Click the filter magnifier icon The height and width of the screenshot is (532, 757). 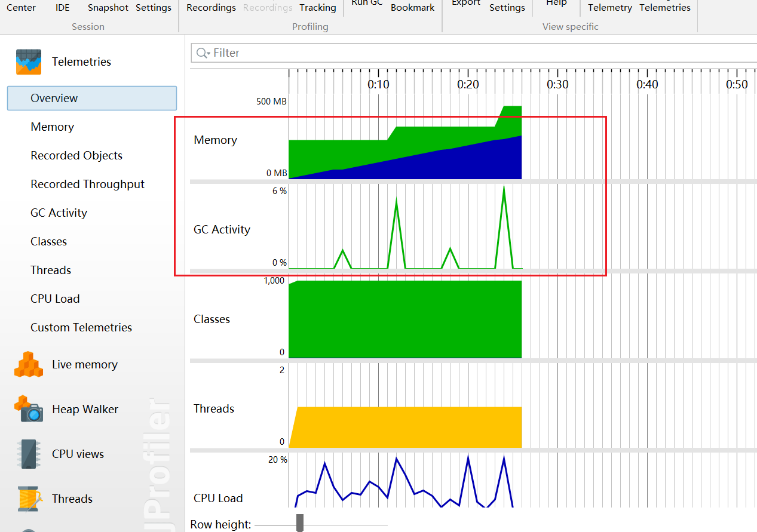pyautogui.click(x=201, y=53)
